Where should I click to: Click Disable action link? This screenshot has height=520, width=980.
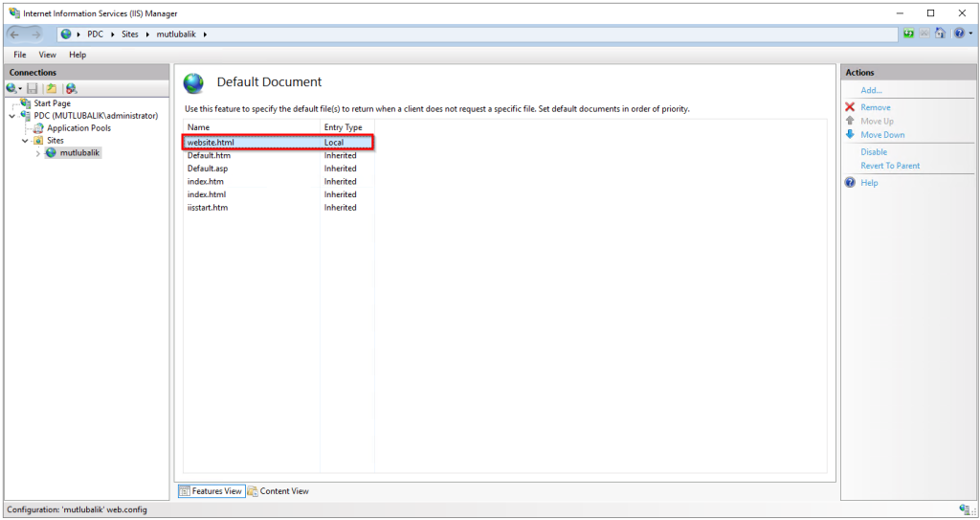tap(874, 151)
